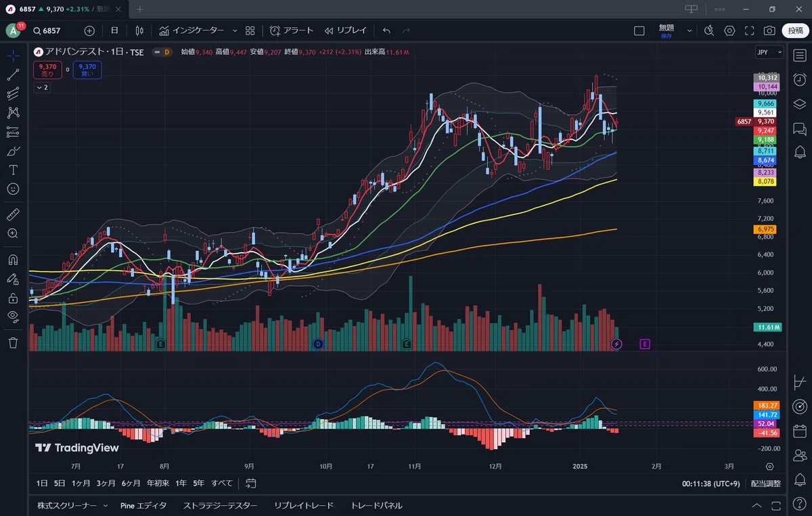Open the ストラテジーテスター tab
This screenshot has height=516, width=812.
[220, 506]
